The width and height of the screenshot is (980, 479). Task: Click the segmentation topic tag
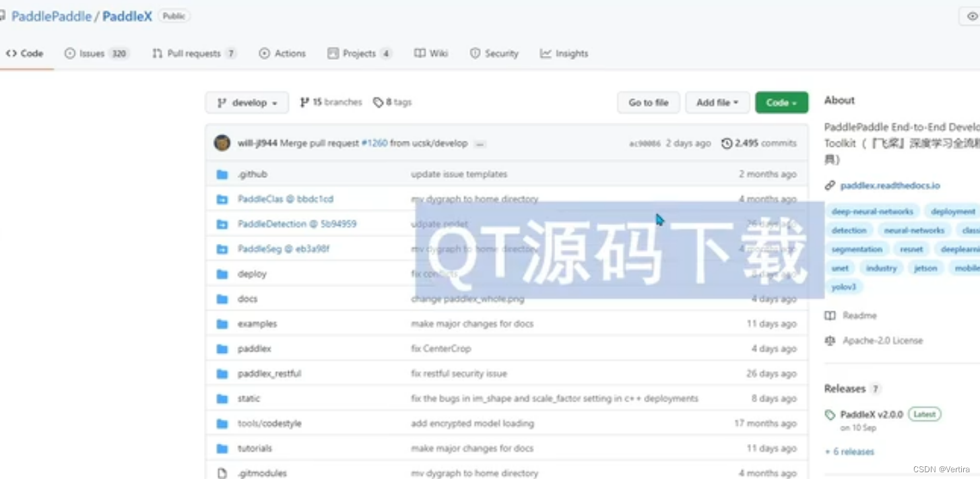857,249
